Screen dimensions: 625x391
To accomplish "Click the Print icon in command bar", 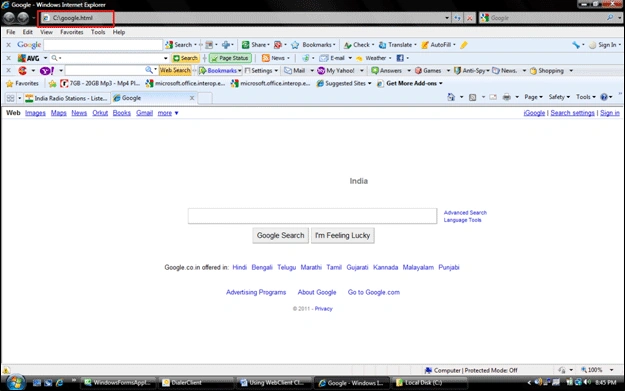I will (507, 97).
